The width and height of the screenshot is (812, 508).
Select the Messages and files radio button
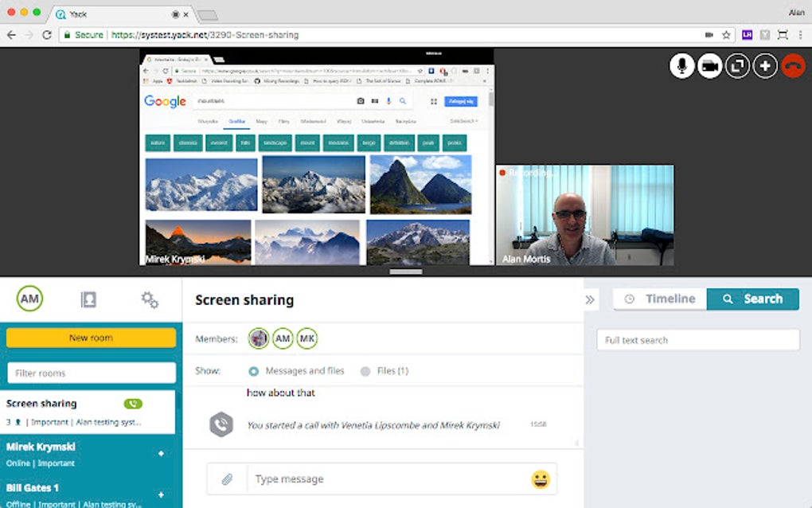pos(255,370)
